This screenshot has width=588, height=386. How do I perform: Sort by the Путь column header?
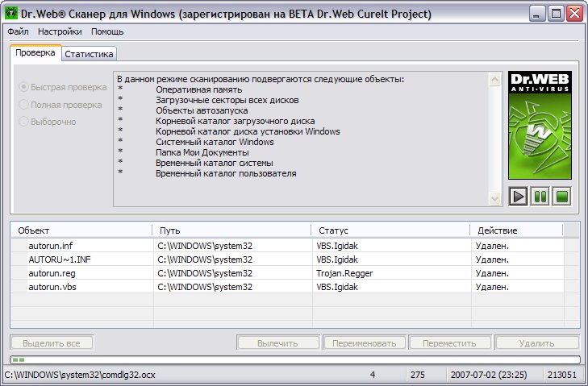[231, 230]
